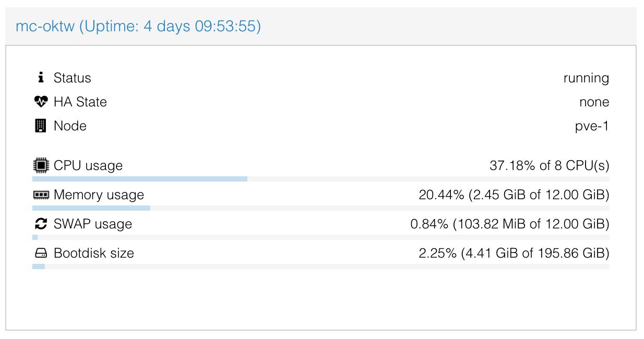Click the SWAP usage refresh icon
The height and width of the screenshot is (339, 644).
coord(41,224)
